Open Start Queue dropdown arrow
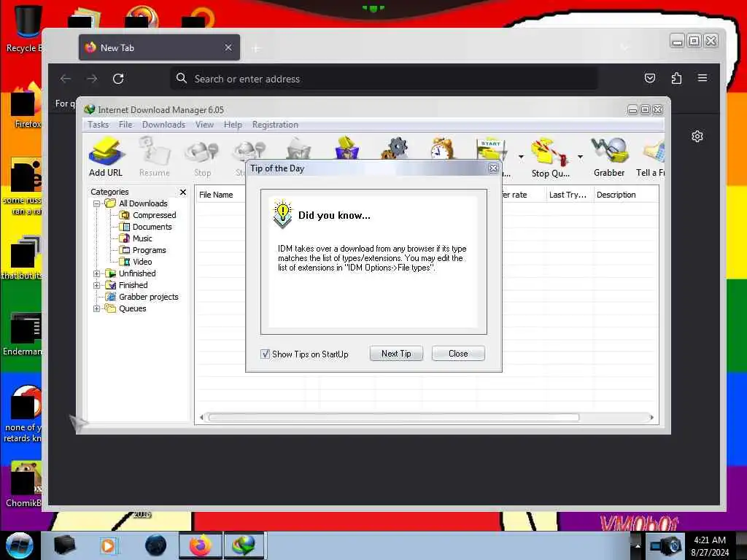The height and width of the screenshot is (560, 747). pos(521,157)
